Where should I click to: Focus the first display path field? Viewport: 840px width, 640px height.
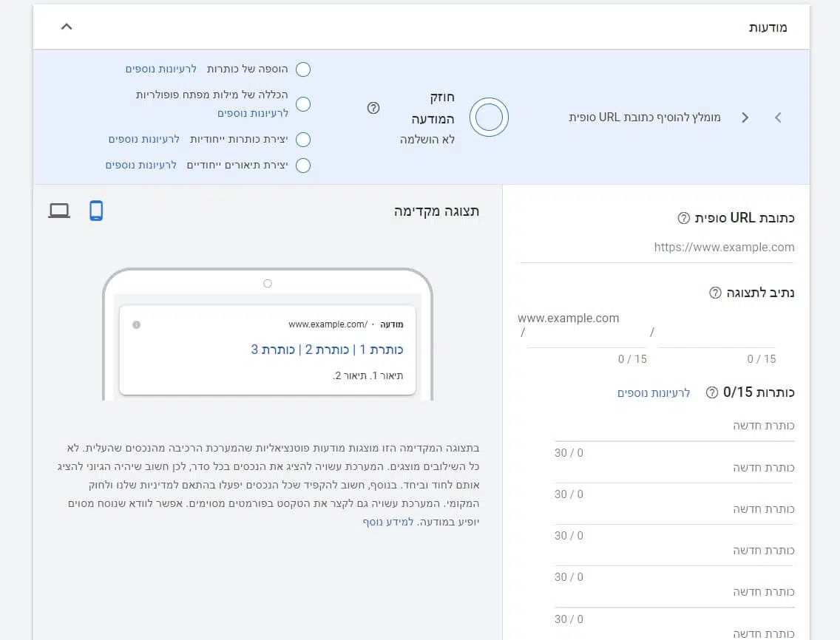tap(586, 336)
